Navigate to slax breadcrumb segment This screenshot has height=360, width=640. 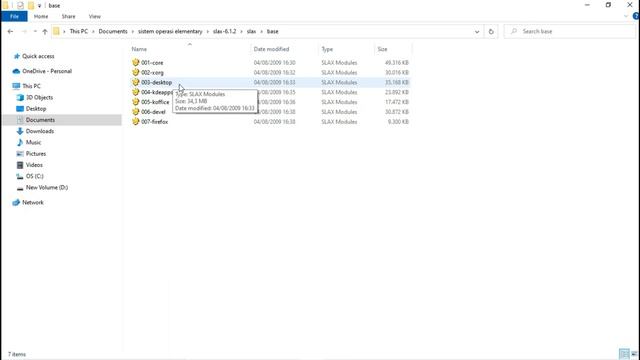pyautogui.click(x=251, y=31)
